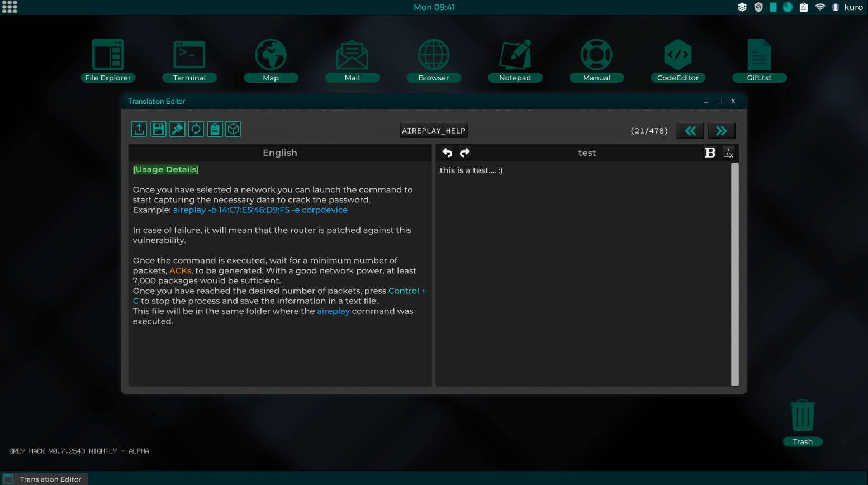Click the paintbrush icon in the editor toolbar

click(x=177, y=130)
